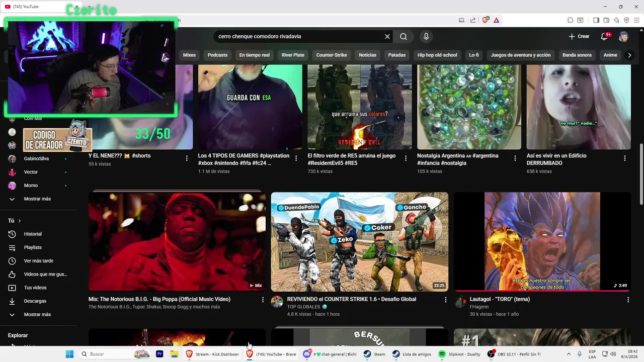Open Brave VPN shield icon
This screenshot has height=362, width=644.
click(626, 20)
